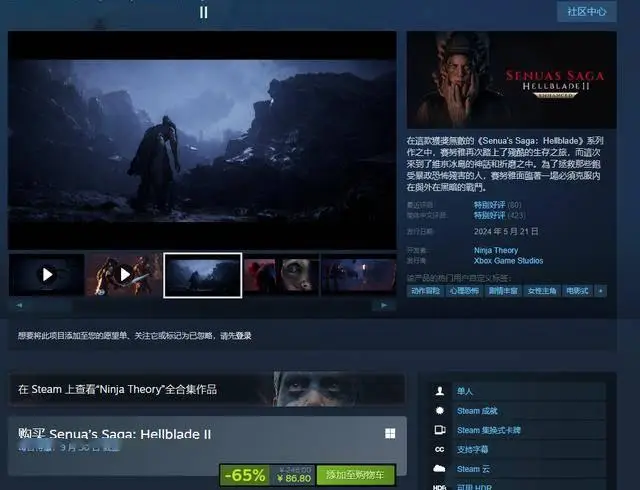Click the single-player person icon
640x490 pixels.
[x=440, y=391]
